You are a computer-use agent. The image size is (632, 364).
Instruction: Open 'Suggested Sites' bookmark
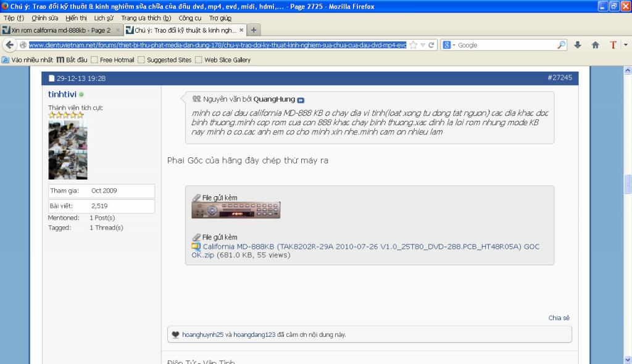(164, 60)
